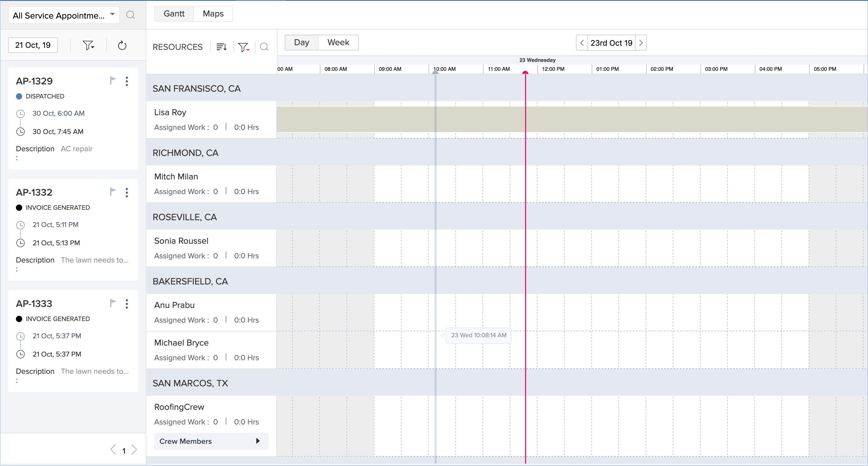Open appointments filter icon beside date field
Image resolution: width=868 pixels, height=466 pixels.
(x=88, y=45)
